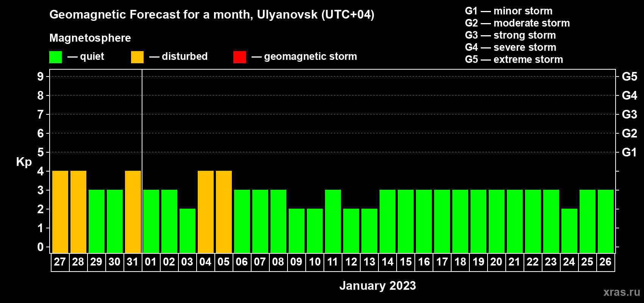The image size is (644, 303).
Task: Click the date label 01 on the axis
Action: pyautogui.click(x=151, y=262)
